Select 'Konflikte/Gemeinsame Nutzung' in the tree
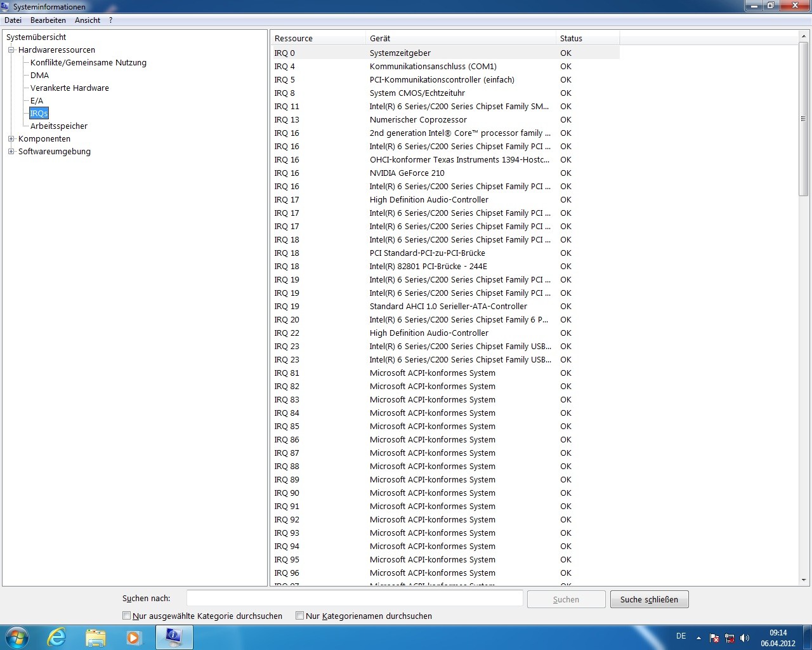The image size is (812, 650). tap(88, 63)
